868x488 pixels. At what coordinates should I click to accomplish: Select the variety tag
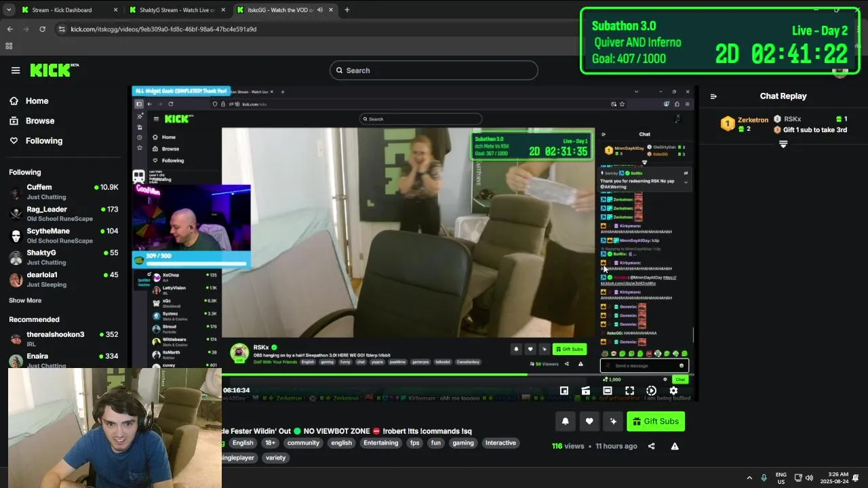click(x=275, y=458)
